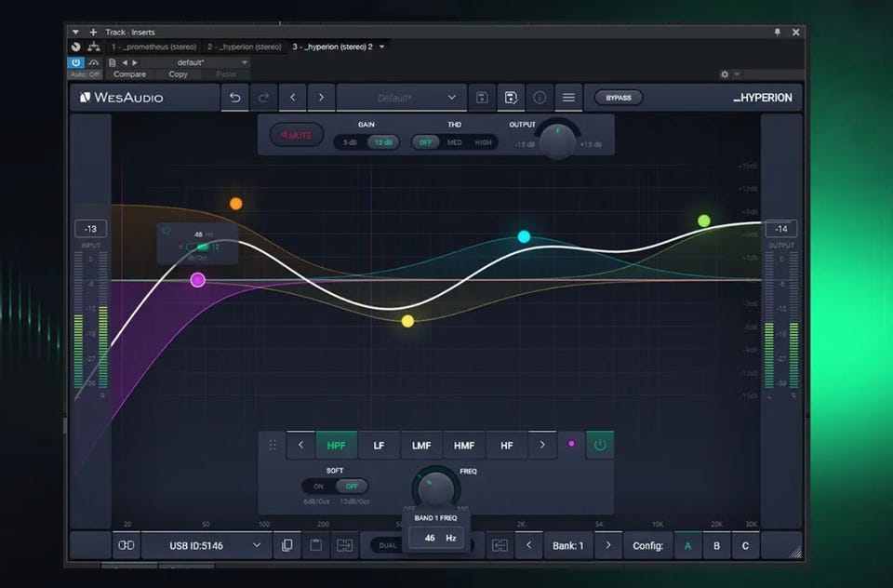Viewport: 893px width, 588px height.
Task: Show more bands with right arrow
Action: coord(542,445)
